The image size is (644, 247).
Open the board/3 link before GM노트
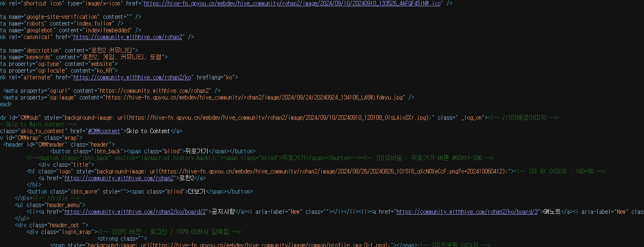tap(467, 212)
